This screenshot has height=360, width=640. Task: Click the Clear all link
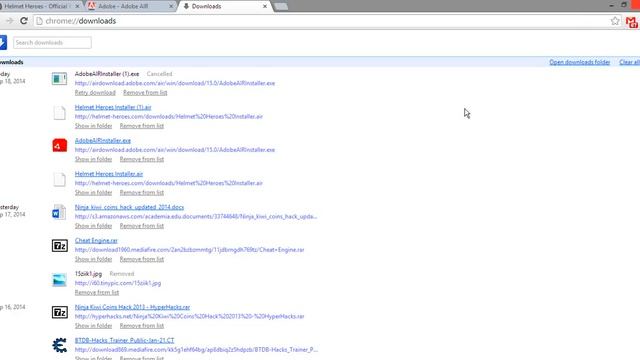tap(629, 62)
